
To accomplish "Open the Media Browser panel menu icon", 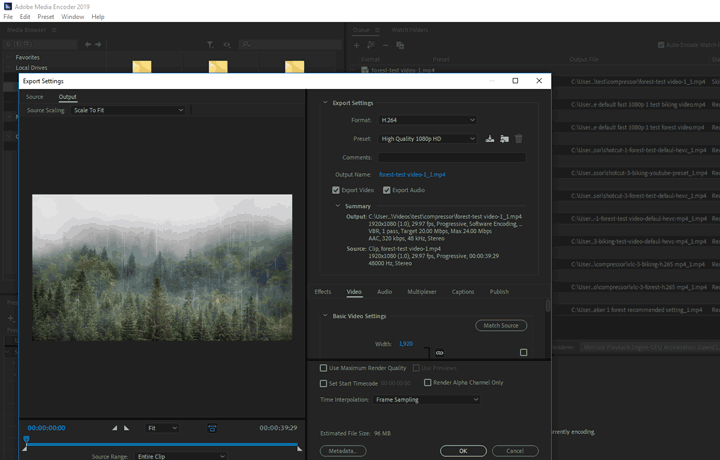I will click(x=54, y=30).
